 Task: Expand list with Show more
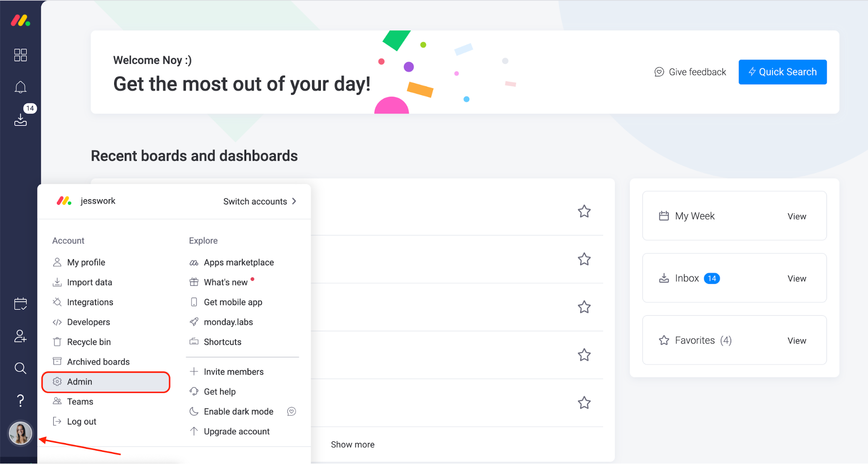pos(353,444)
